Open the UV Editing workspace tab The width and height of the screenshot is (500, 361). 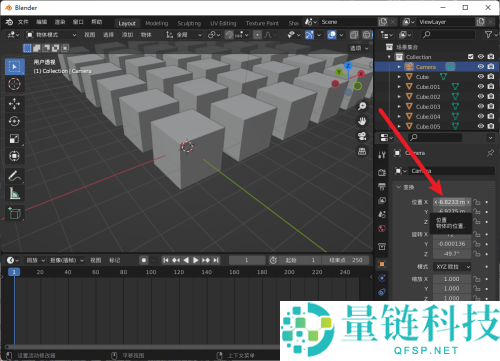223,23
